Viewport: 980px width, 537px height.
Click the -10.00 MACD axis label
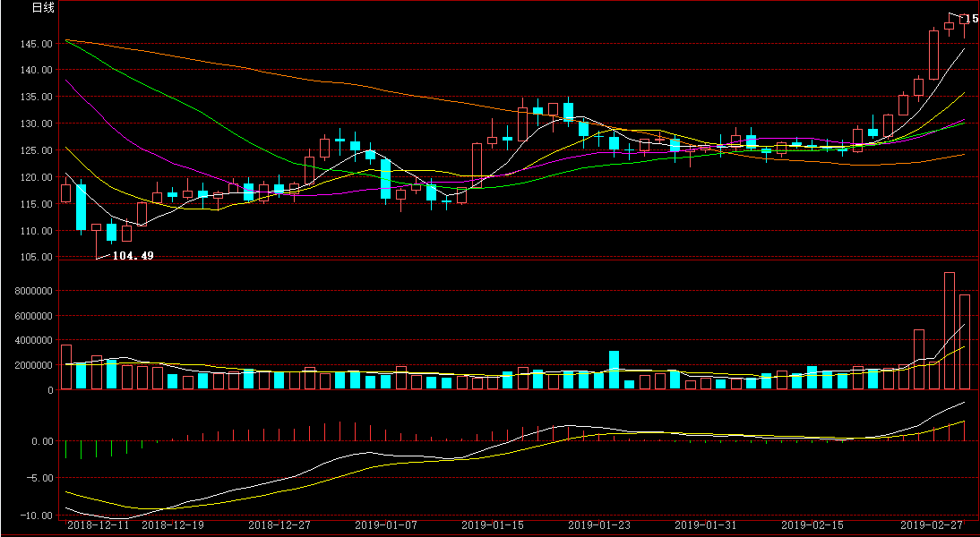(x=37, y=516)
